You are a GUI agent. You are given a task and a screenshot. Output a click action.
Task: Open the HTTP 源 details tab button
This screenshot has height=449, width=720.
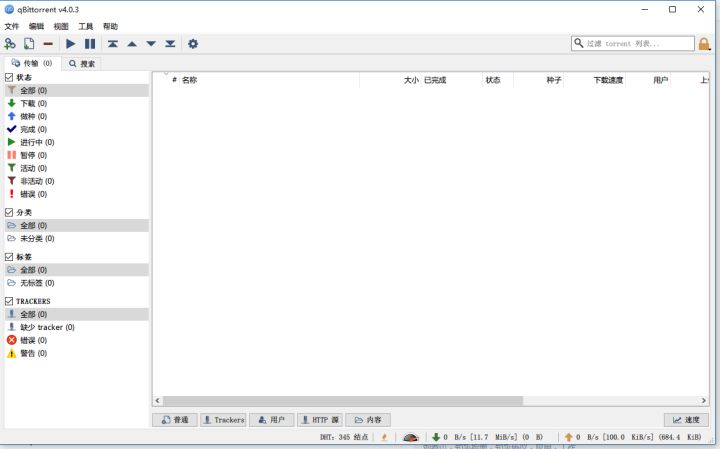point(320,420)
